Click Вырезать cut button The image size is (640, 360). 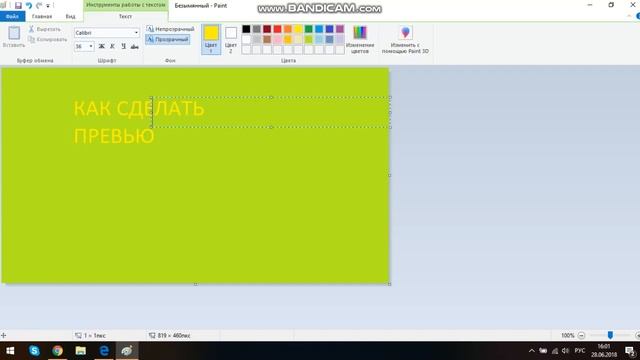coord(45,29)
